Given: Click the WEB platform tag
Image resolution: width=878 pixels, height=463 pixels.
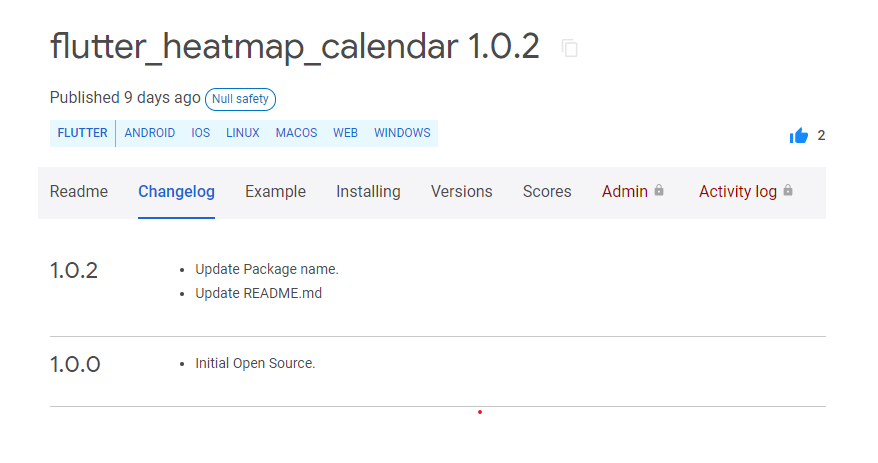Looking at the screenshot, I should [345, 133].
